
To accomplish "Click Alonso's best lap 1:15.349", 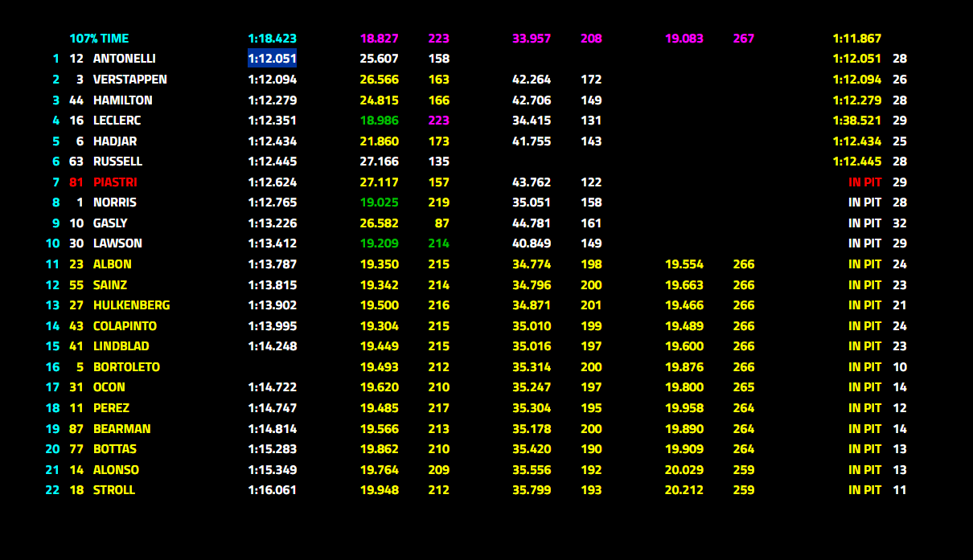I will tap(273, 470).
